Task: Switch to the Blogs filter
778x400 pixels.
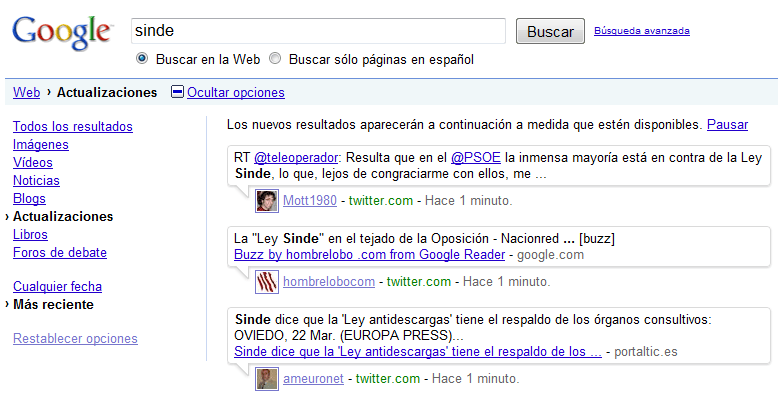Action: point(29,199)
